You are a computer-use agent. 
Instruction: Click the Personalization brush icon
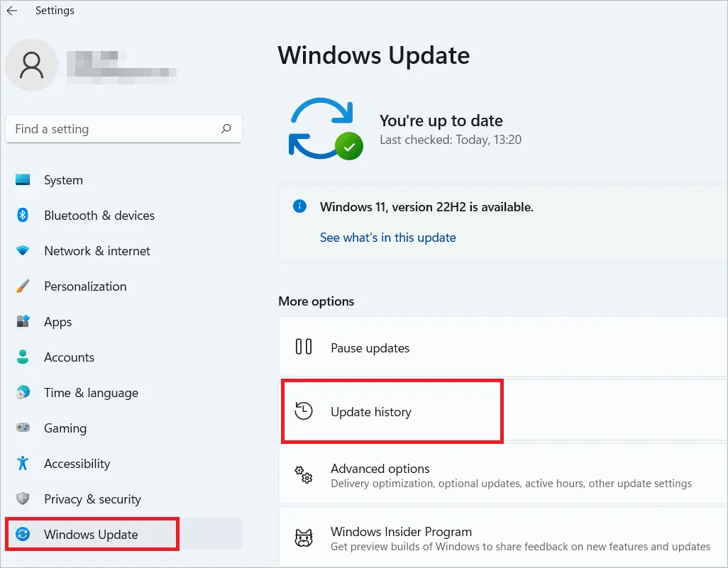point(22,286)
